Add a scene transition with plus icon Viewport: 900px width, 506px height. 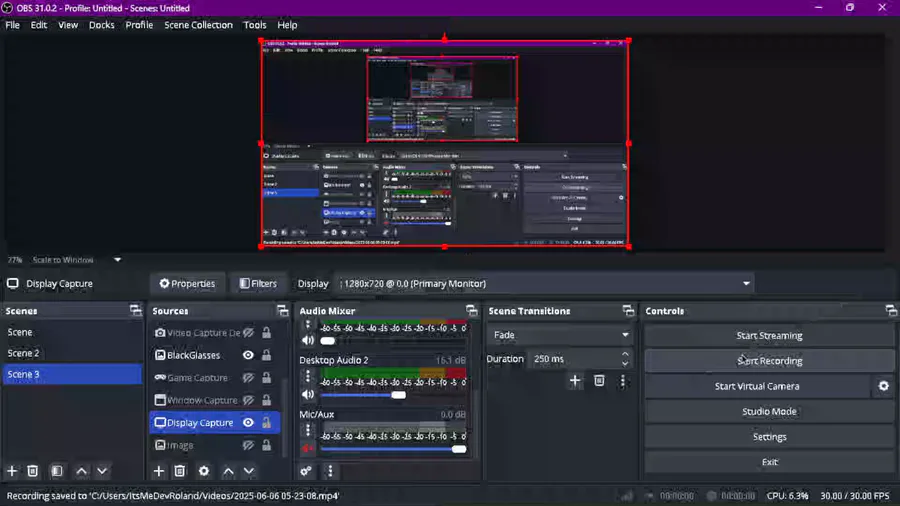[575, 380]
